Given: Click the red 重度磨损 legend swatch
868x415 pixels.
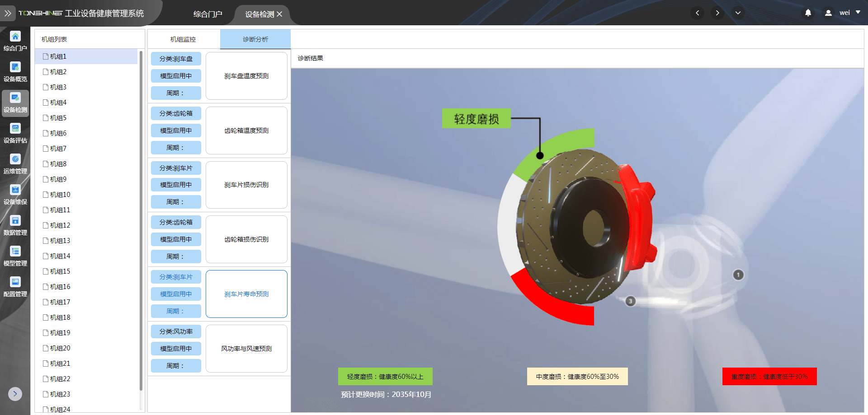Looking at the screenshot, I should click(769, 377).
